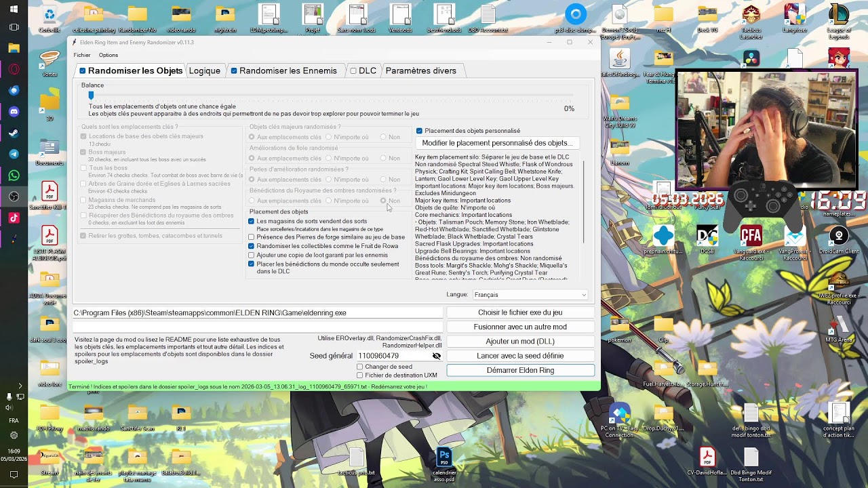Check Fichier de destination UXM
The width and height of the screenshot is (868, 488).
360,375
